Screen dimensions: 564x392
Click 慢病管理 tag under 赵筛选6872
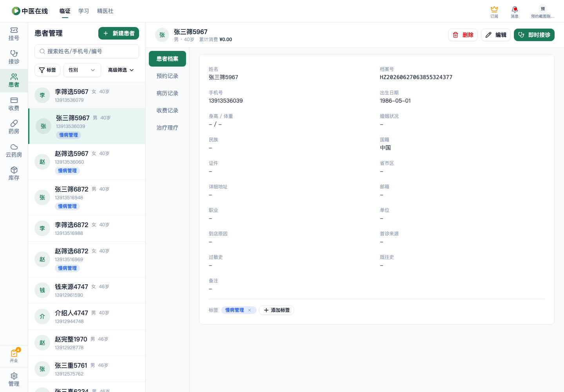(67, 268)
